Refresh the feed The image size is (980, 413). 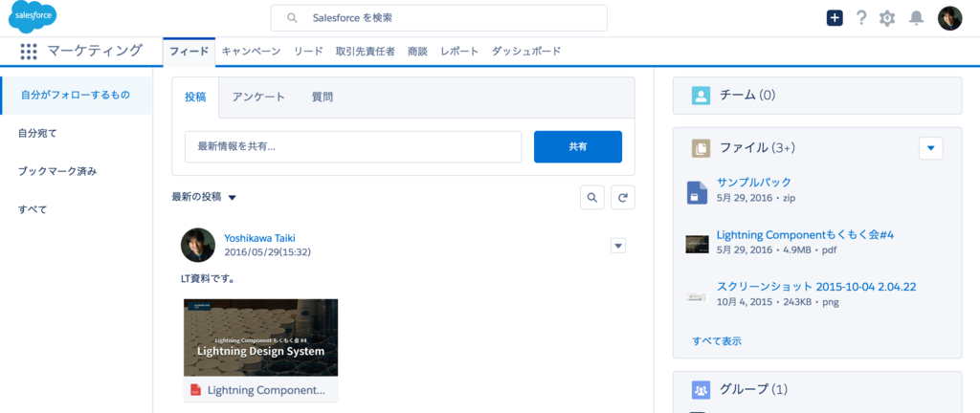622,198
